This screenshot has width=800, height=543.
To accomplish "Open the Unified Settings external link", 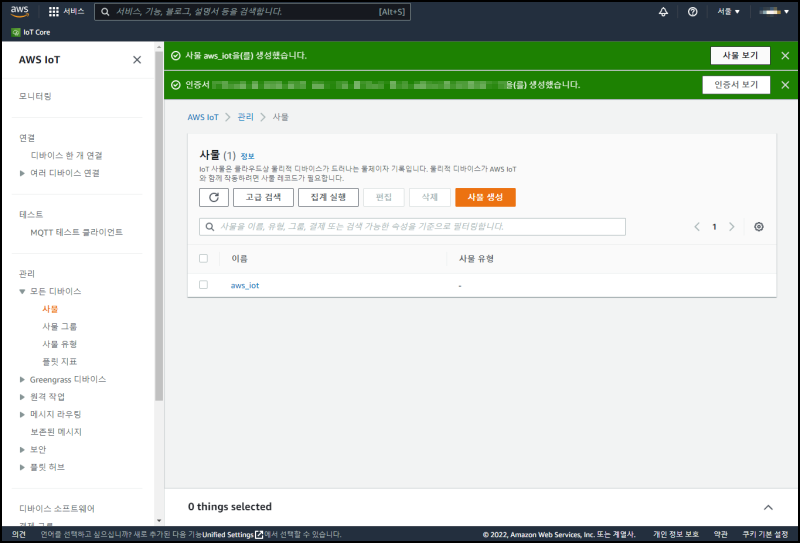I will coord(233,534).
